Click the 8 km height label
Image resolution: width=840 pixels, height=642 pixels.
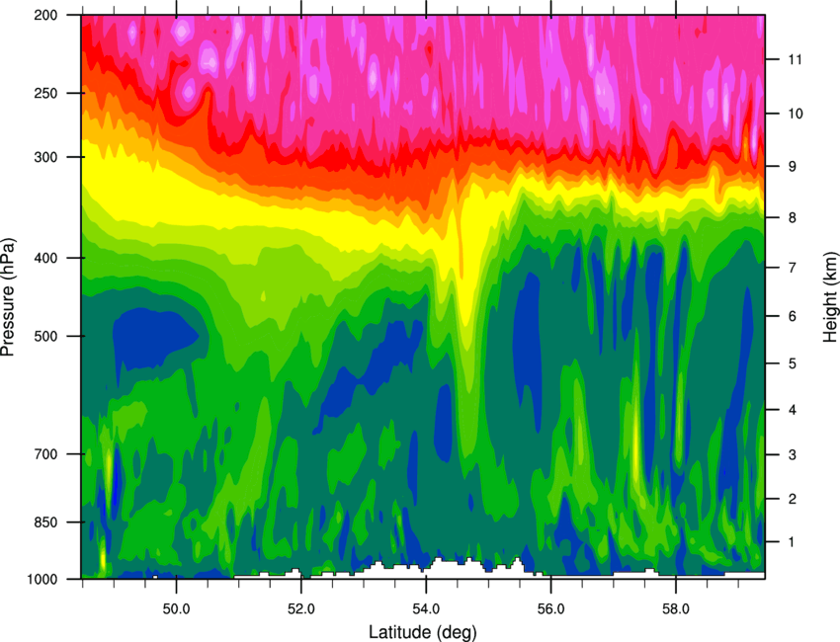[793, 218]
